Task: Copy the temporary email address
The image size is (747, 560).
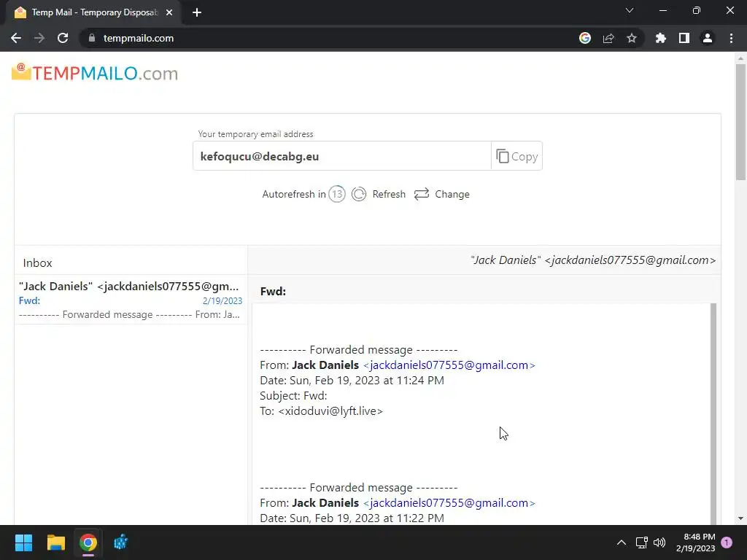Action: (516, 156)
